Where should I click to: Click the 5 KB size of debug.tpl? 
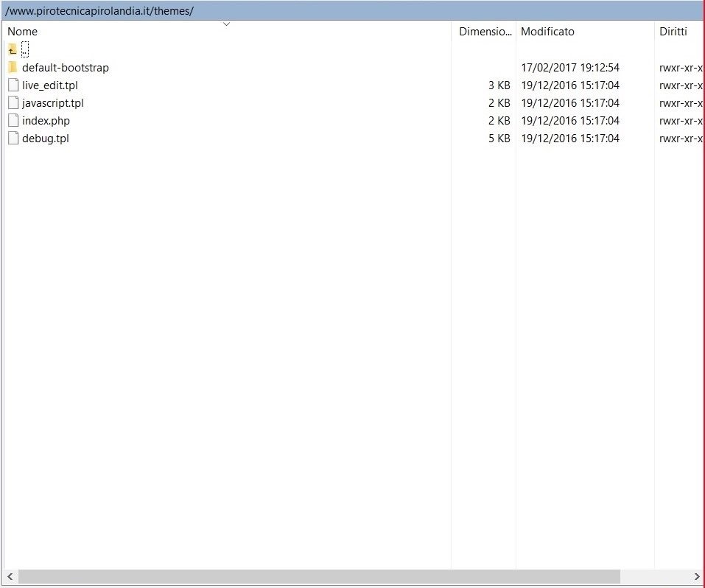point(499,138)
